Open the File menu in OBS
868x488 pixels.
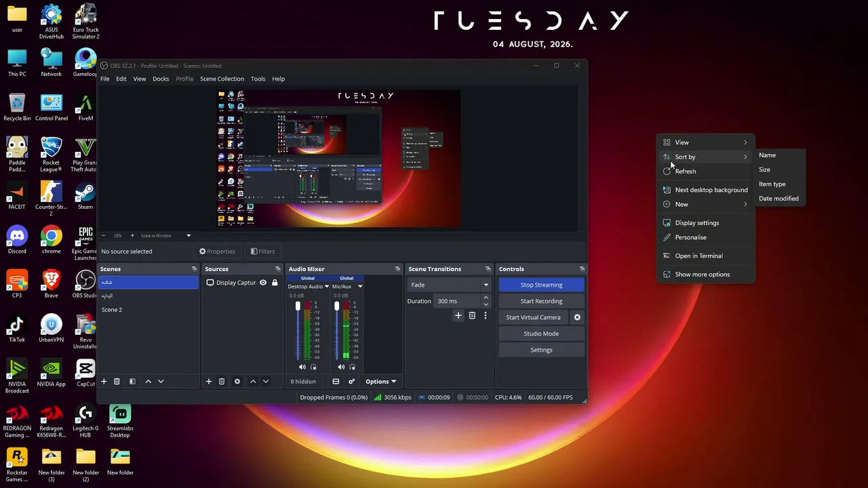[105, 79]
